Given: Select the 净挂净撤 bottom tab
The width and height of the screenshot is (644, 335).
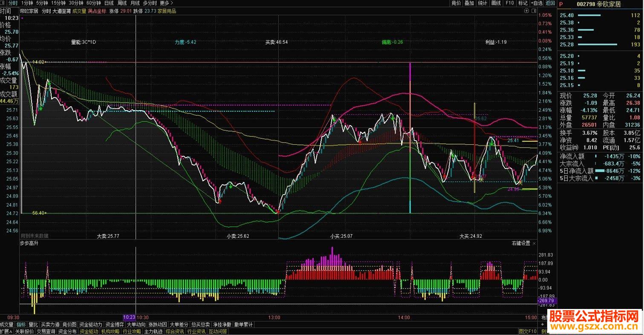Looking at the screenshot, I should tap(222, 324).
